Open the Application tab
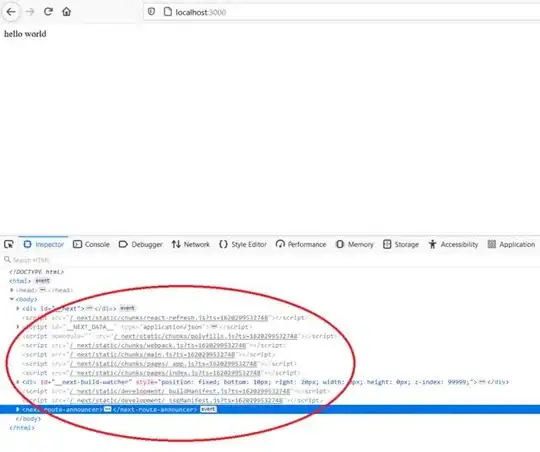This screenshot has height=452, width=540. (511, 244)
